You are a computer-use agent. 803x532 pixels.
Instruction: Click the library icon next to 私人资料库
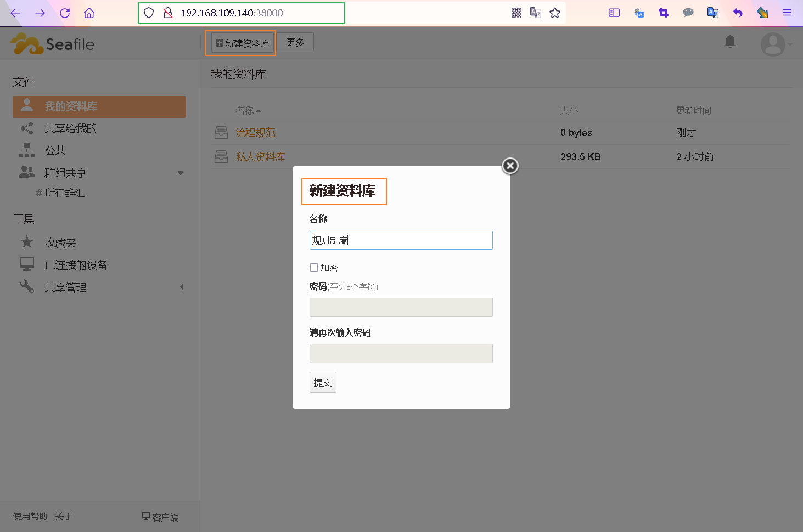pos(221,157)
